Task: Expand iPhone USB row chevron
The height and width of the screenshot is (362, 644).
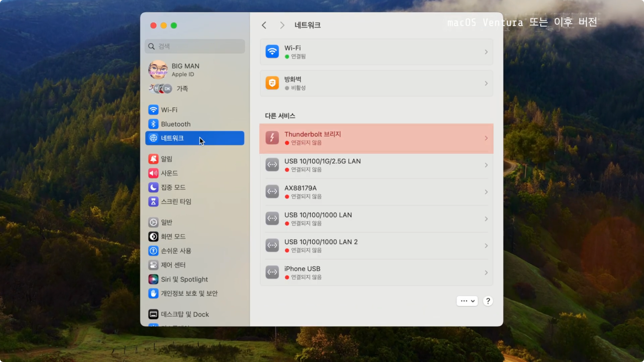Action: click(x=486, y=273)
